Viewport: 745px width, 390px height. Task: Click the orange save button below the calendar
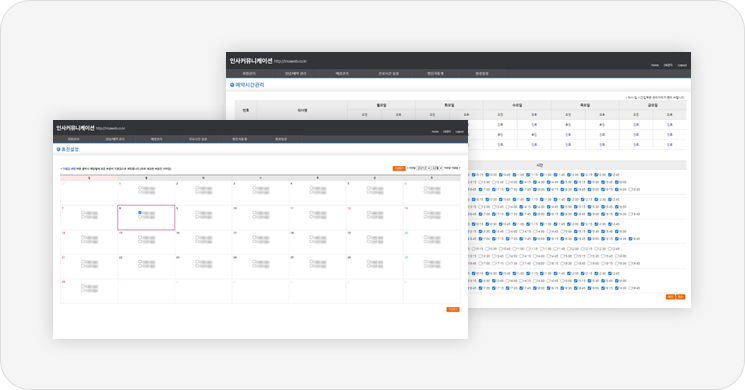tap(453, 309)
